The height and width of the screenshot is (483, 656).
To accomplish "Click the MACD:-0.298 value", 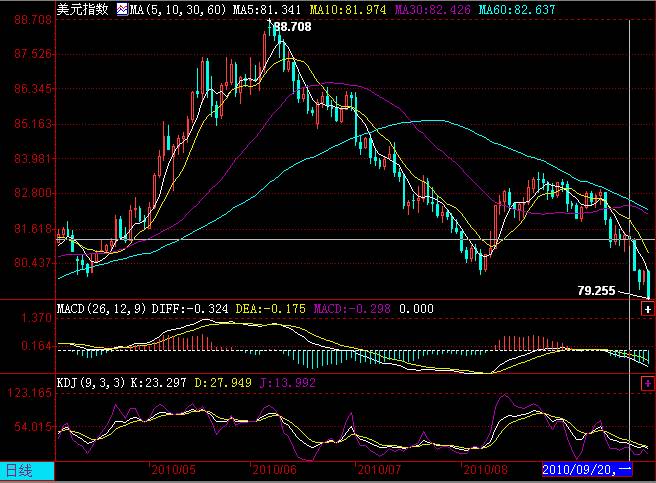I will pyautogui.click(x=352, y=309).
